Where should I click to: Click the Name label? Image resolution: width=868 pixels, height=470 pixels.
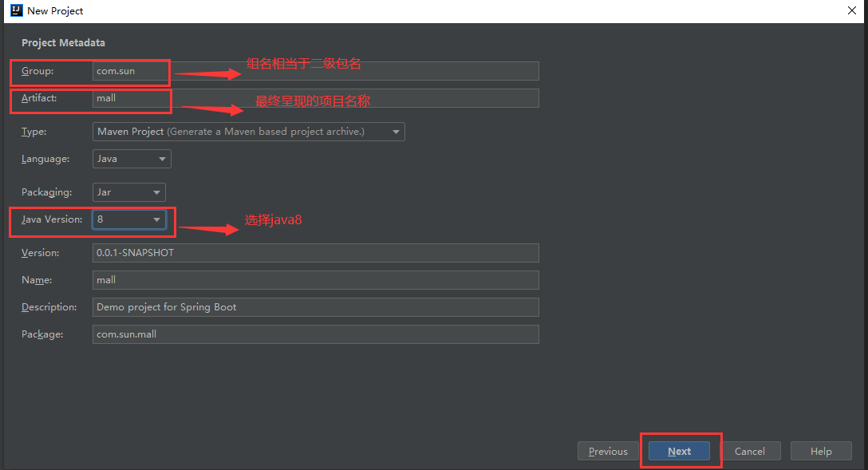(x=37, y=280)
